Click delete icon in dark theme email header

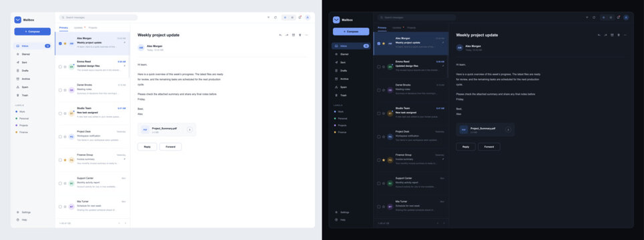[x=619, y=35]
